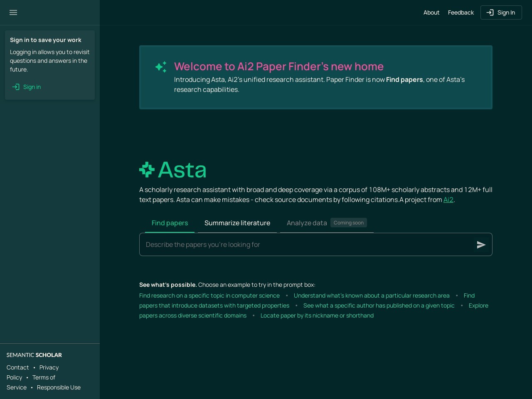This screenshot has width=532, height=399.
Task: Open the About page
Action: [431, 12]
